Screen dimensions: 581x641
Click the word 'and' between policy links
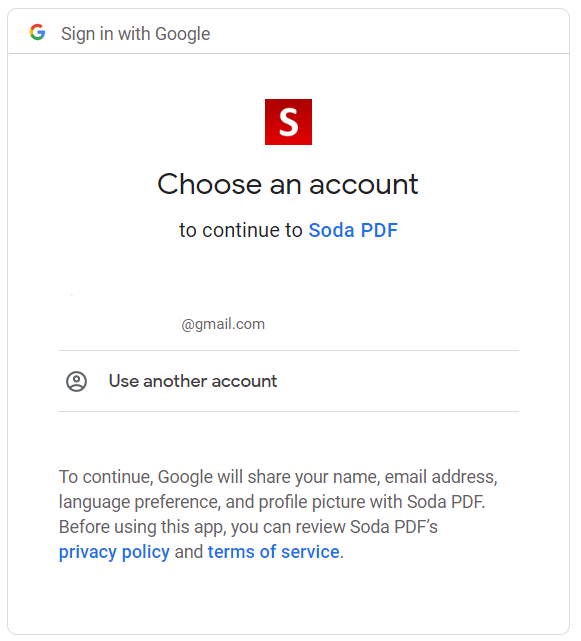[x=188, y=552]
